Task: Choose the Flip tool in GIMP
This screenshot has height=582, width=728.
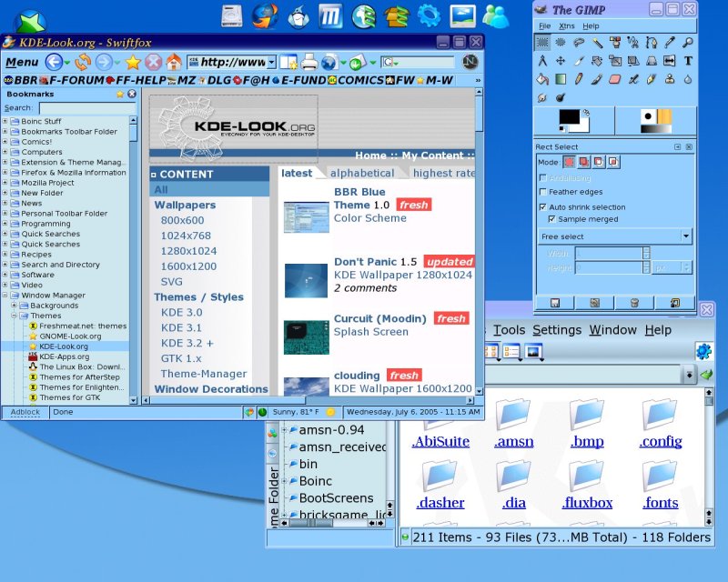Action: click(670, 61)
